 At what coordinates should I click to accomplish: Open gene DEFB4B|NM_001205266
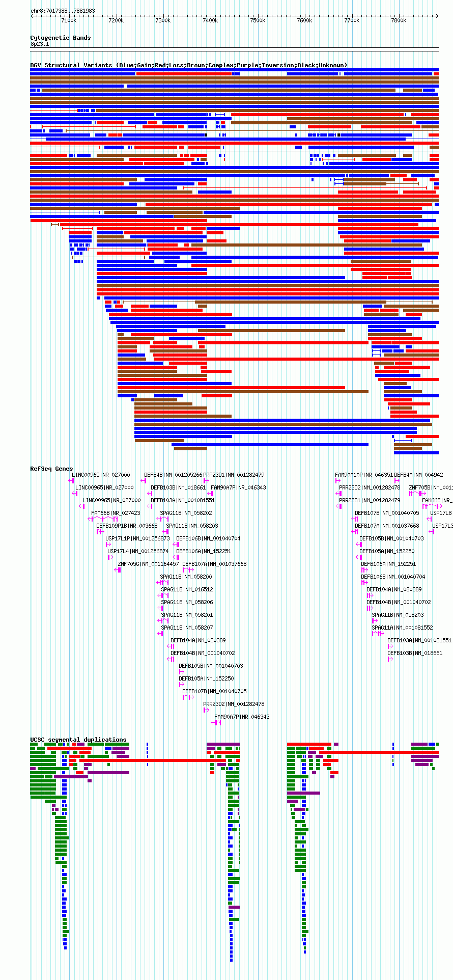pyautogui.click(x=173, y=475)
